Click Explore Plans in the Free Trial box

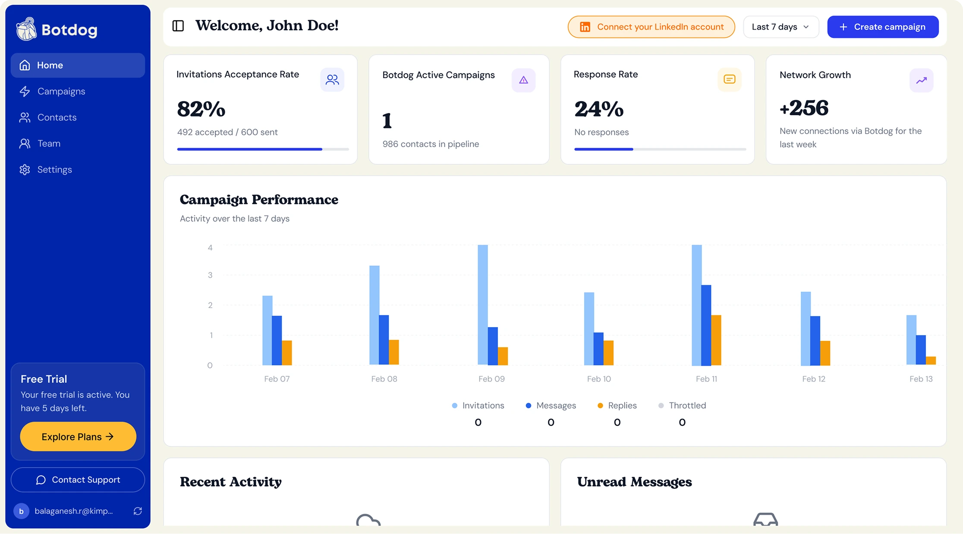78,436
